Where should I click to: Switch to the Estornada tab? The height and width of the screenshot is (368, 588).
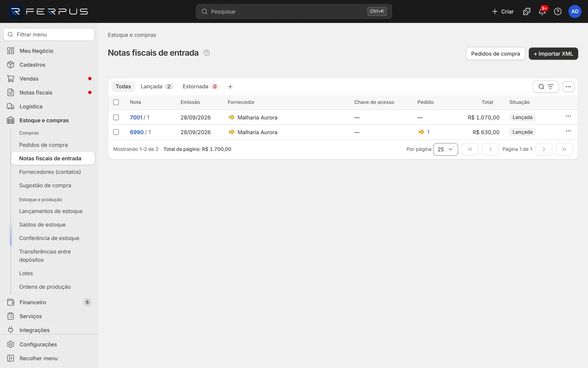pos(200,86)
